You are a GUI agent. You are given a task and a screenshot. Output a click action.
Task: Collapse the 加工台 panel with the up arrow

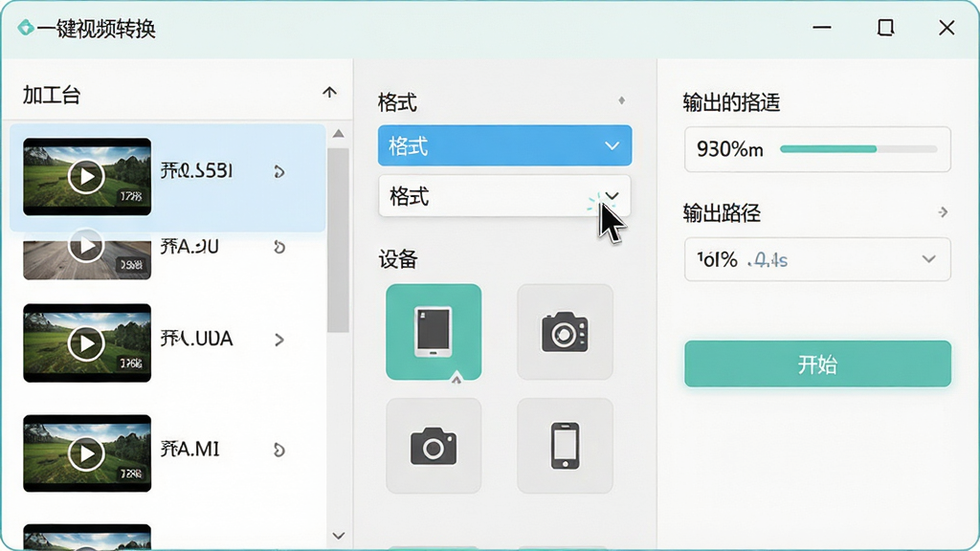tap(329, 93)
